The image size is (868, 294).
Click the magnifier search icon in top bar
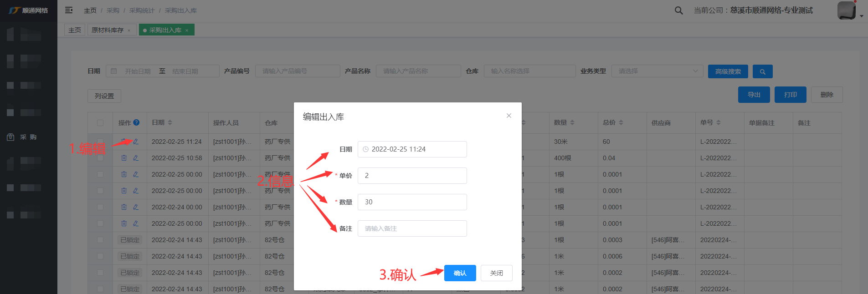click(678, 10)
